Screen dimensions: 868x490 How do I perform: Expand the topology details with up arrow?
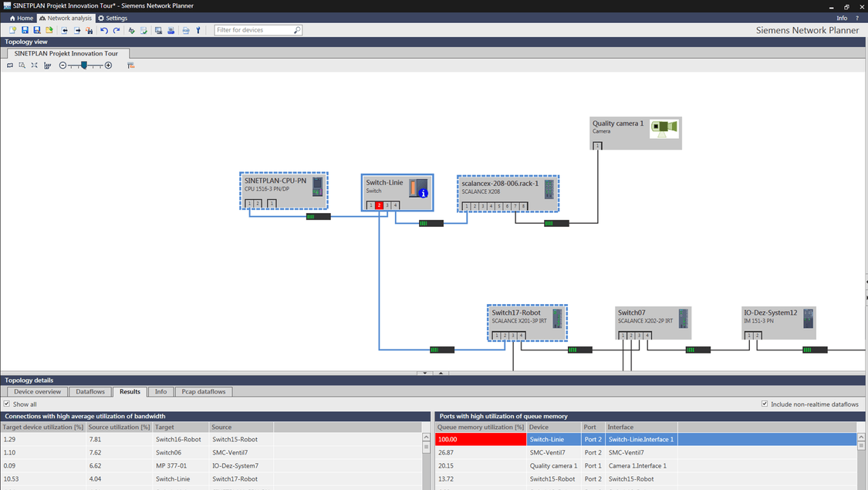click(x=441, y=373)
